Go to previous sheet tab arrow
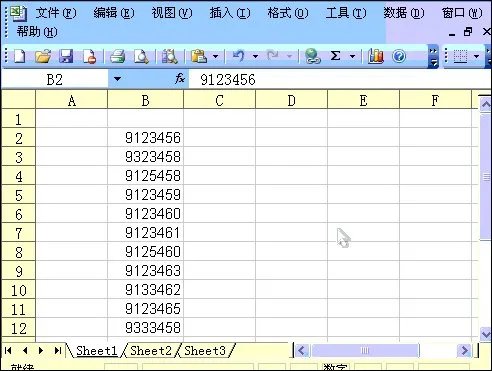 coord(25,350)
